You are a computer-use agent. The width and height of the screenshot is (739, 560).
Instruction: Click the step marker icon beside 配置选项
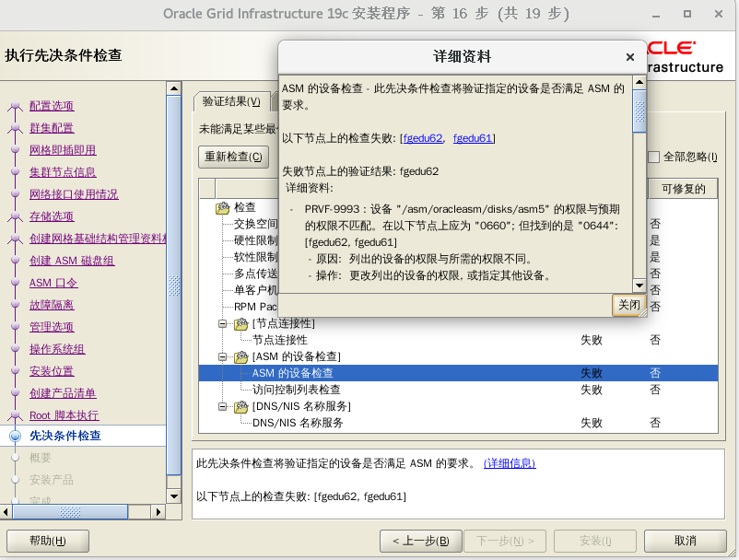(x=15, y=106)
